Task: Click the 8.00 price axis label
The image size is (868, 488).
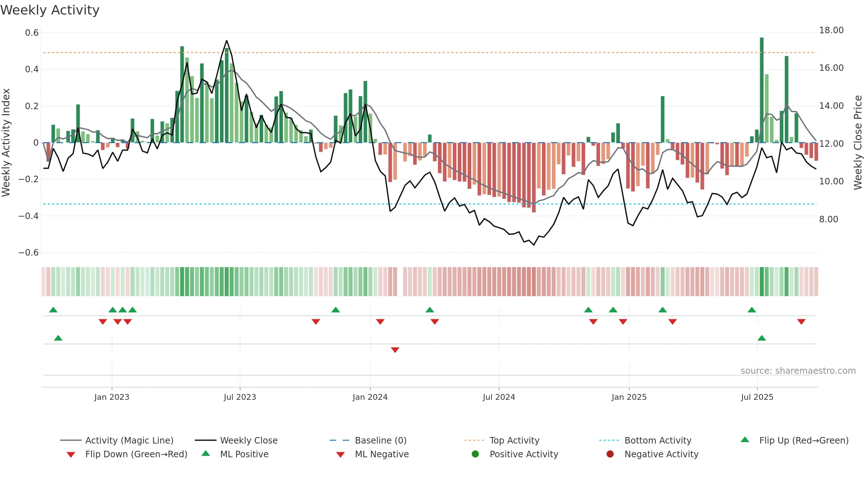Action: pyautogui.click(x=829, y=219)
